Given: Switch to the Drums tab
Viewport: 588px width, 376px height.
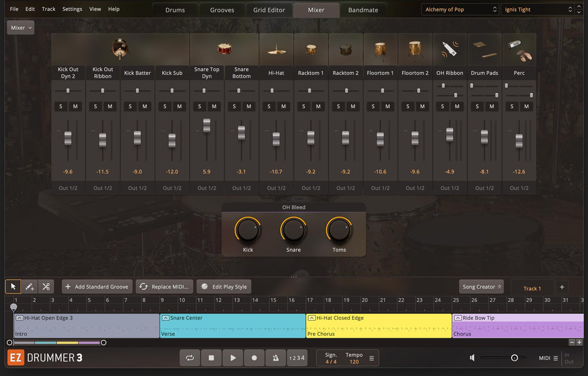Looking at the screenshot, I should click(175, 10).
